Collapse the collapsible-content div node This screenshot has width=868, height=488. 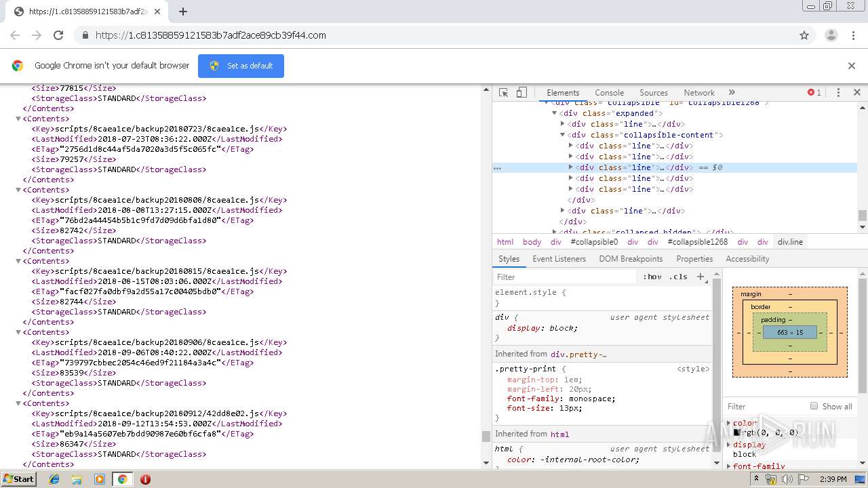pyautogui.click(x=562, y=135)
